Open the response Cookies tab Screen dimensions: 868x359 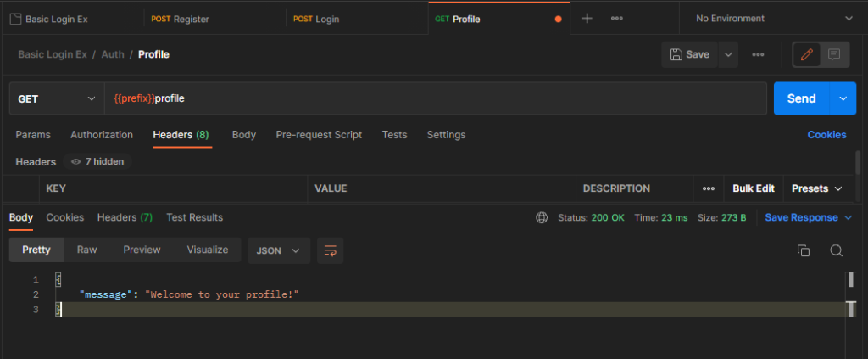[64, 218]
